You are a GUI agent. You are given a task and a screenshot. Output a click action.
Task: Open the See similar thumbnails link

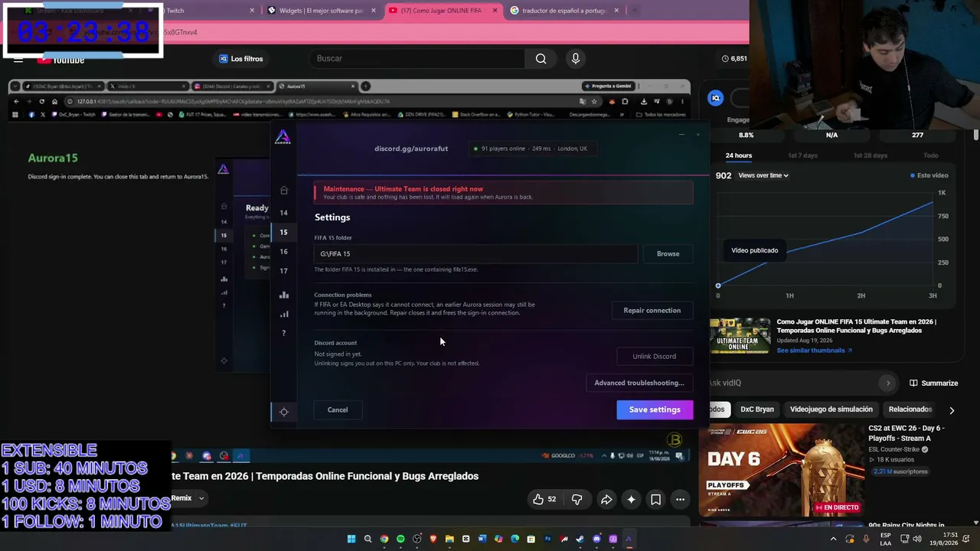point(814,350)
